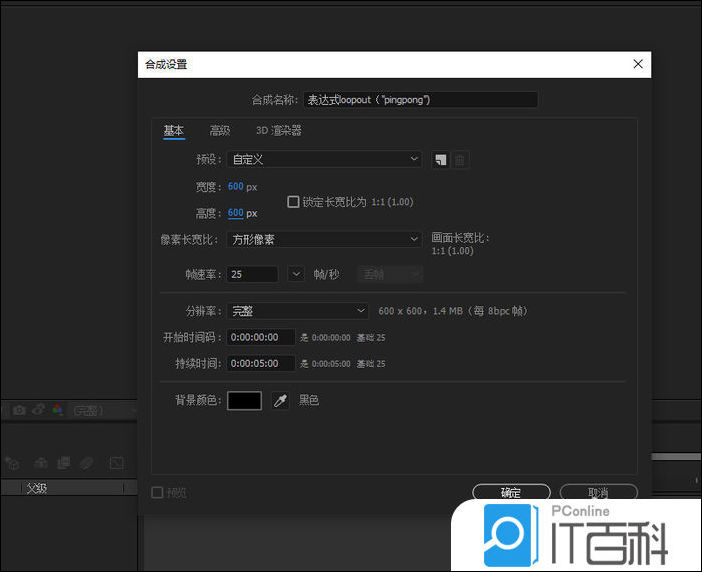Pick background color with the eyedropper

pos(281,400)
